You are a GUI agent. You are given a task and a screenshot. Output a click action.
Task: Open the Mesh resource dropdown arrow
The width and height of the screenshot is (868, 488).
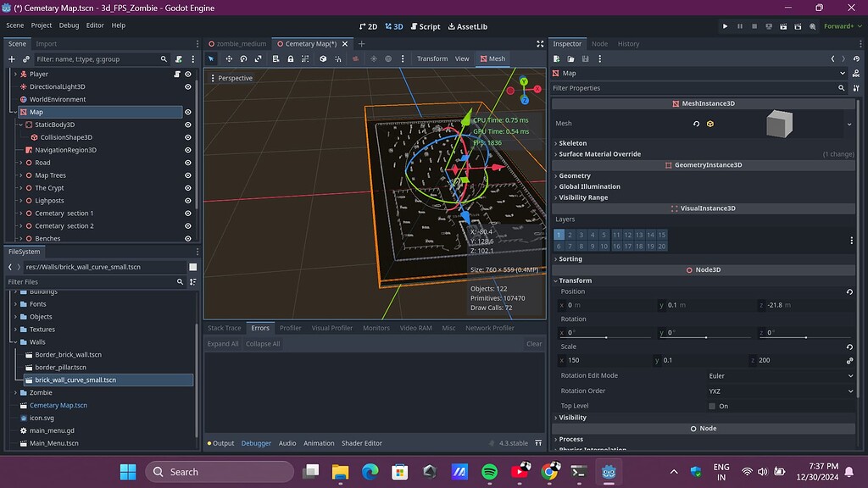point(849,125)
